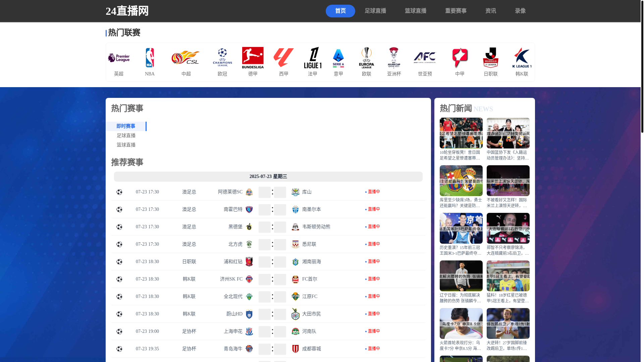Screen dimensions: 644x362
Task: Open the 录像 nav item
Action: 520,11
